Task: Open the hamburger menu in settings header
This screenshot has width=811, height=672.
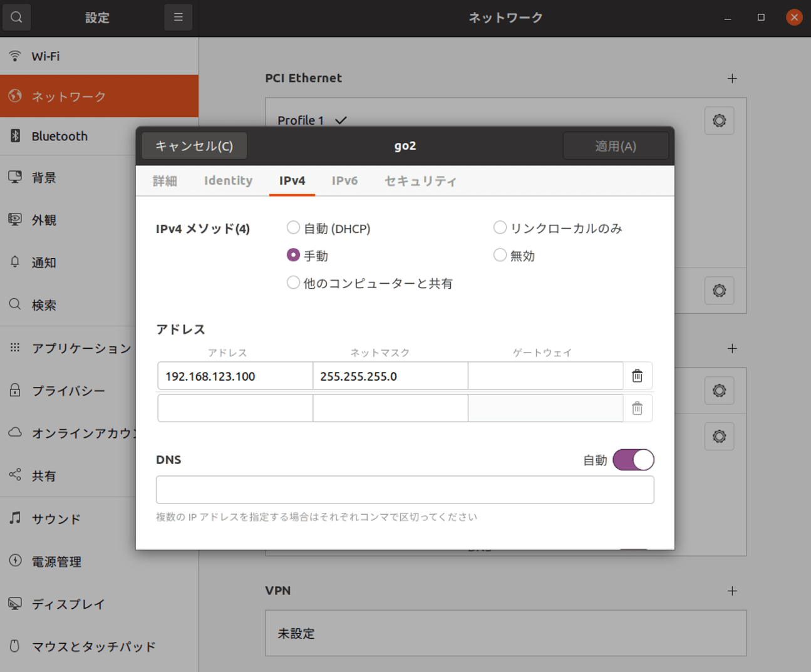Action: tap(178, 18)
